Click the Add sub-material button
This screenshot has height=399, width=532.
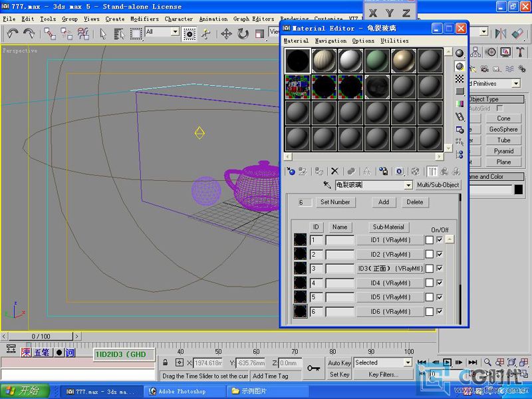pyautogui.click(x=384, y=202)
